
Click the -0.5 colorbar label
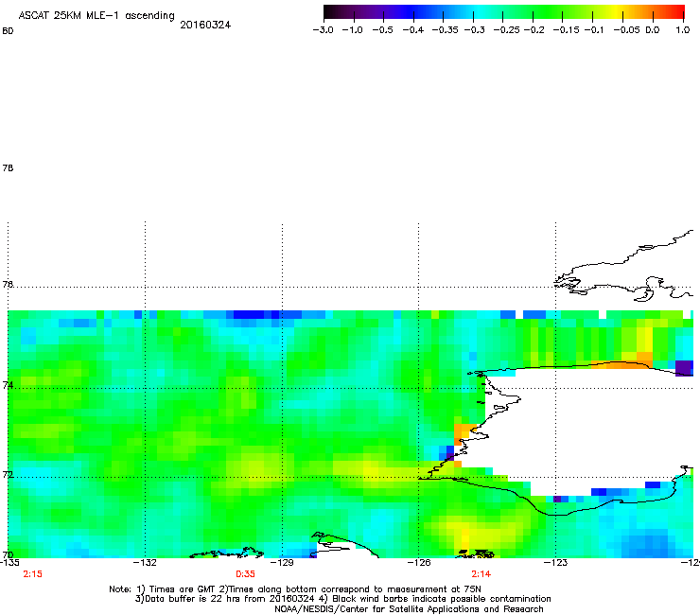click(x=382, y=30)
